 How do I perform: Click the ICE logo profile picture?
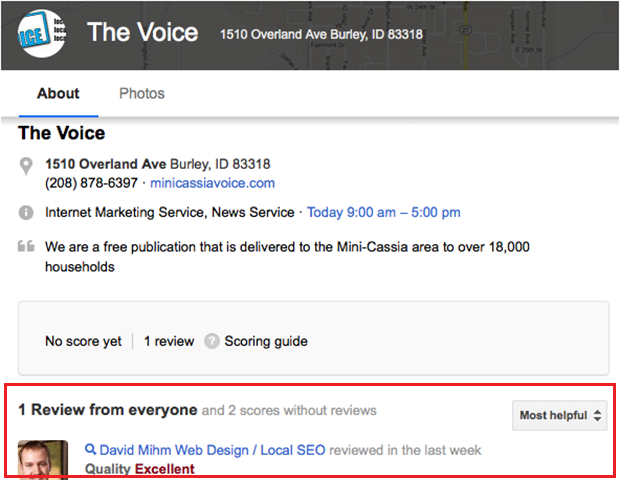(x=41, y=33)
